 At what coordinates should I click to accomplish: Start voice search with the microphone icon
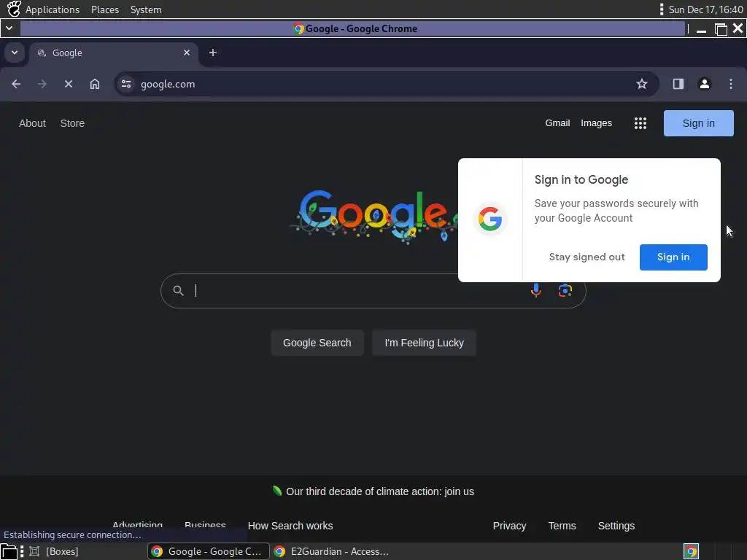[536, 290]
